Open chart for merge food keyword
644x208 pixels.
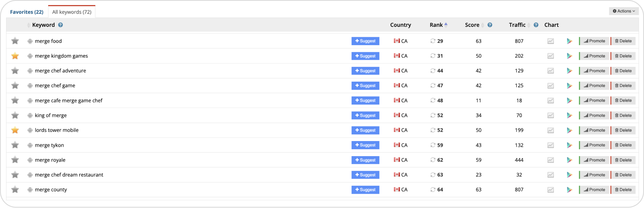(x=551, y=41)
